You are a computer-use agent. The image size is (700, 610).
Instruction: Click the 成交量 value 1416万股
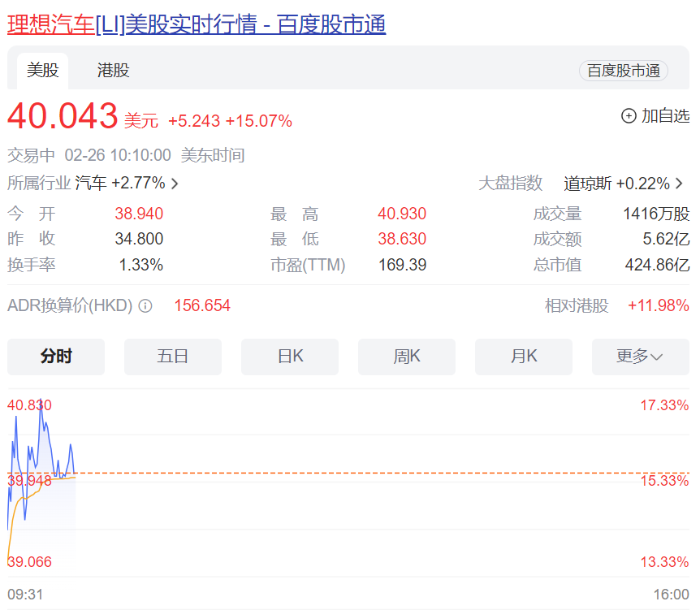657,214
